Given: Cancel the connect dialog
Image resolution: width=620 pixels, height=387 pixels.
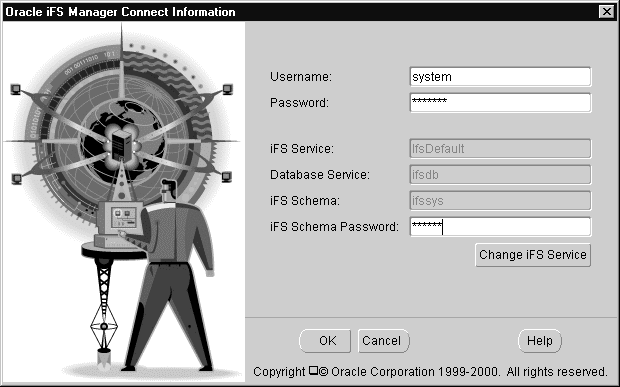Looking at the screenshot, I should click(x=384, y=341).
